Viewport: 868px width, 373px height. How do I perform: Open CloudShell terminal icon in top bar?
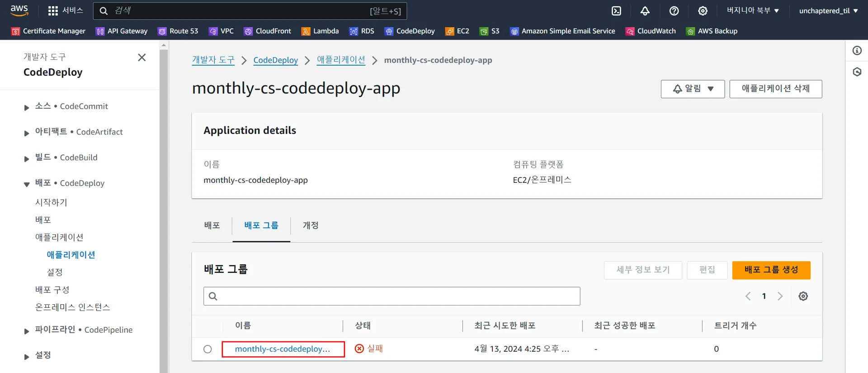pos(616,11)
